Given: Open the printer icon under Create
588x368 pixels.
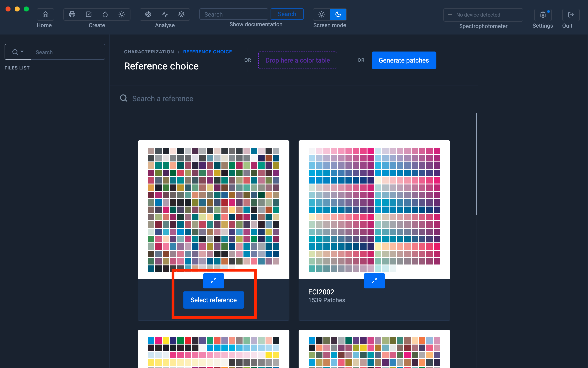Looking at the screenshot, I should point(72,14).
